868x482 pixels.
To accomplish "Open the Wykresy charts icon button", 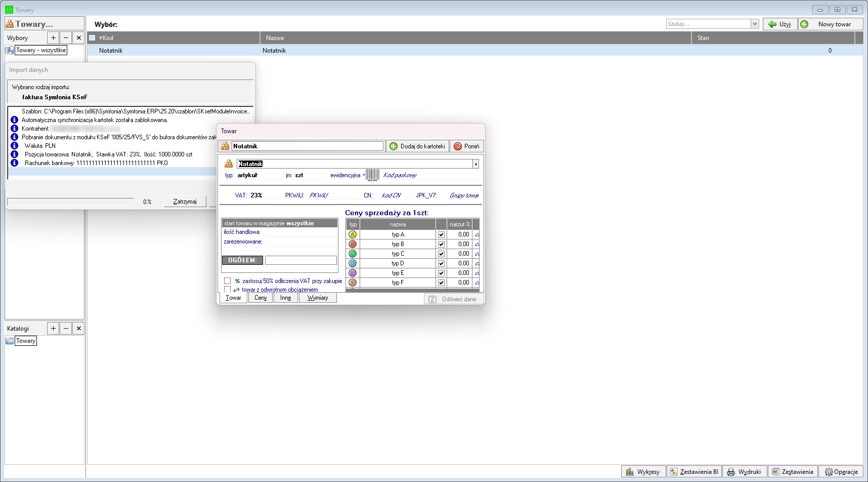I will [643, 472].
